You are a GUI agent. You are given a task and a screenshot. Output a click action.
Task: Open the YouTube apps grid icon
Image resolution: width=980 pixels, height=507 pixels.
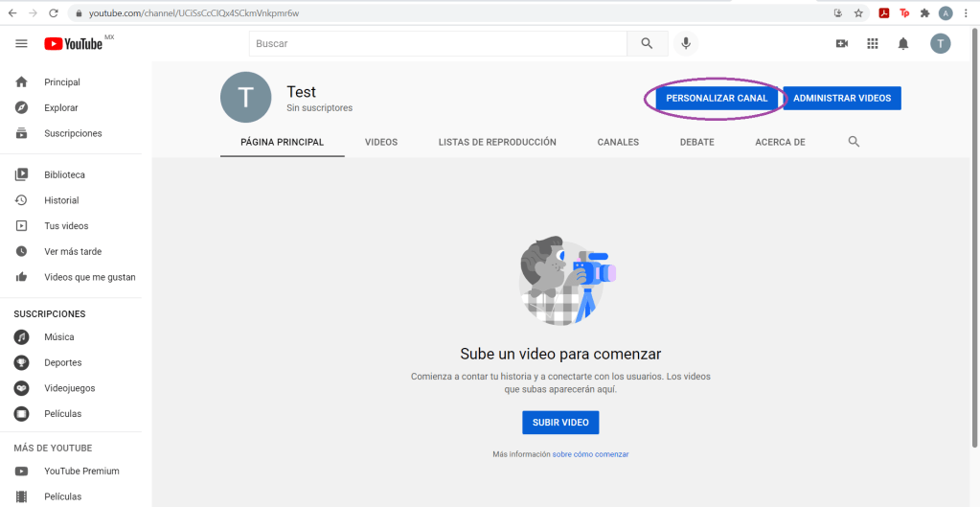[873, 44]
